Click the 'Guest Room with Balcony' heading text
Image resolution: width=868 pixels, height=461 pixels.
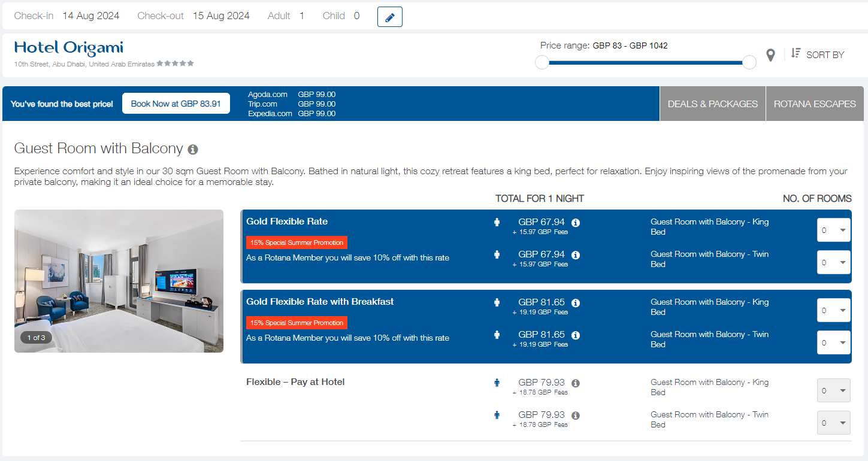click(x=98, y=148)
